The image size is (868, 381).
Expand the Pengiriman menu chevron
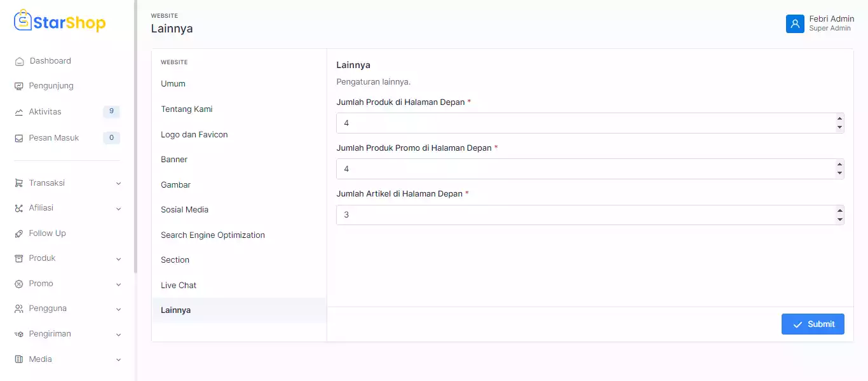pyautogui.click(x=118, y=335)
